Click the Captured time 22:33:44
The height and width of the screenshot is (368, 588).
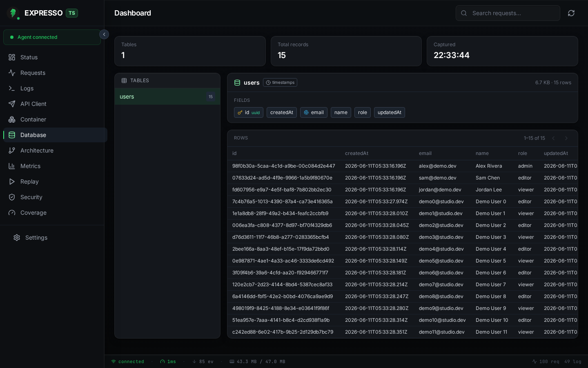452,55
